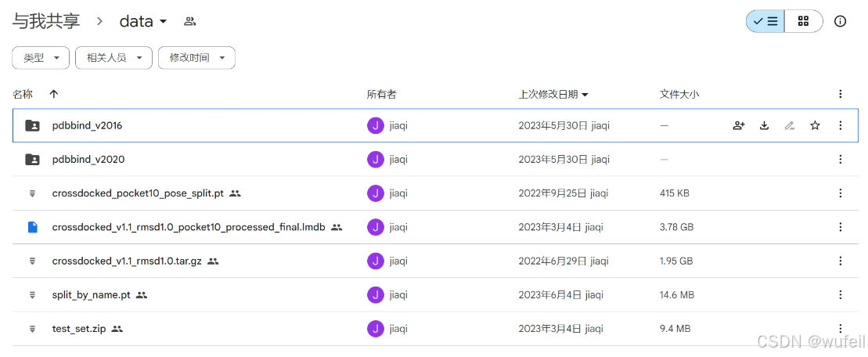This screenshot has width=868, height=357.
Task: Click the share icon on pdbbind_v2016 row
Action: coord(738,125)
